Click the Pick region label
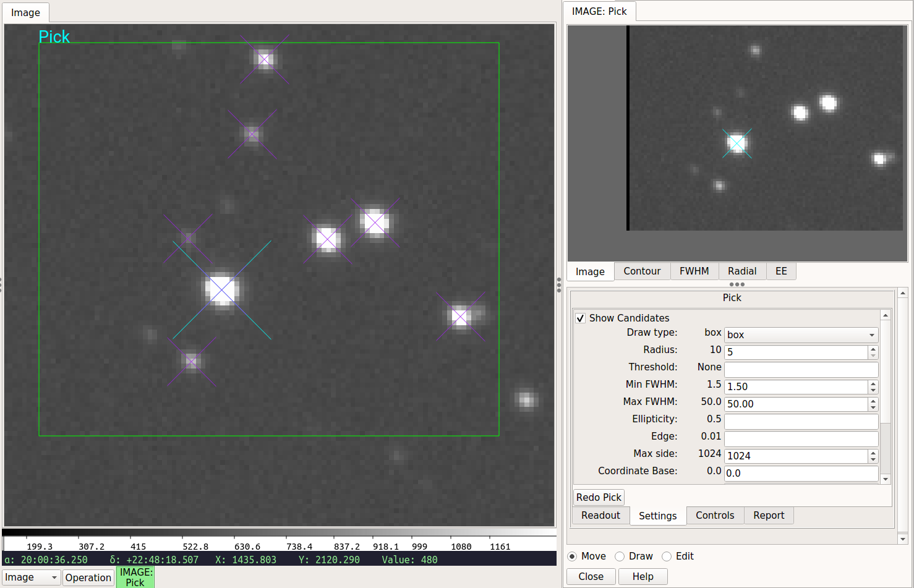The height and width of the screenshot is (588, 914). (54, 37)
